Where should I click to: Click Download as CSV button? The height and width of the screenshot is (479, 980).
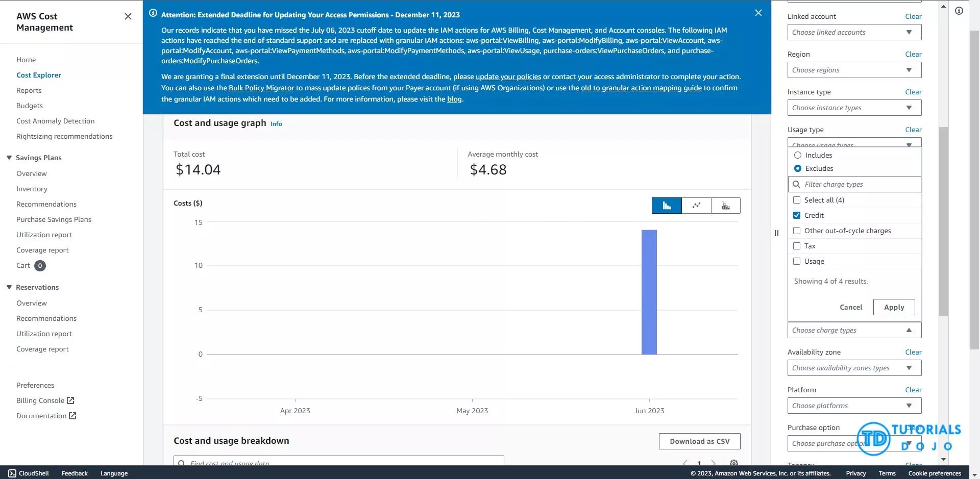[x=700, y=441]
